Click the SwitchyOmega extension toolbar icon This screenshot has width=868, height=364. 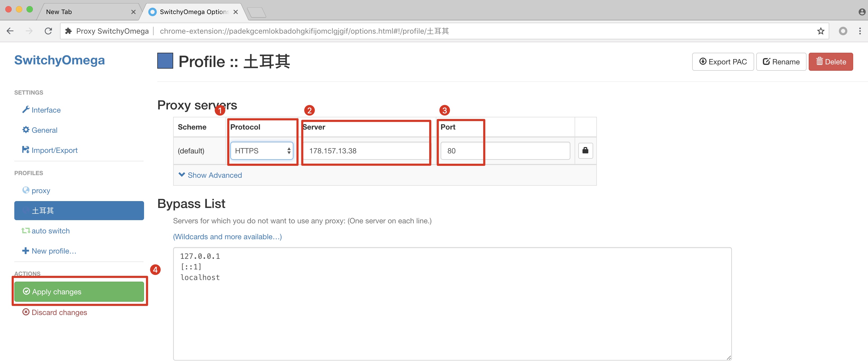843,31
